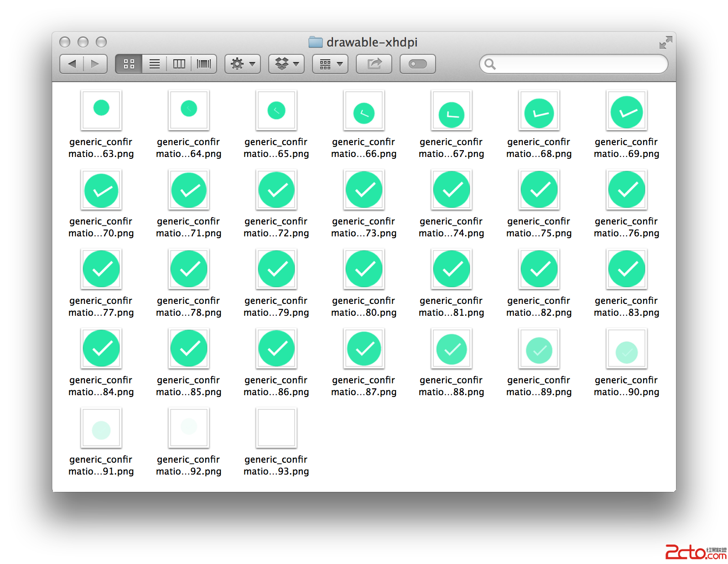Viewport: 728px width, 564px height.
Task: Click the filename label ending 85.png
Action: (189, 386)
